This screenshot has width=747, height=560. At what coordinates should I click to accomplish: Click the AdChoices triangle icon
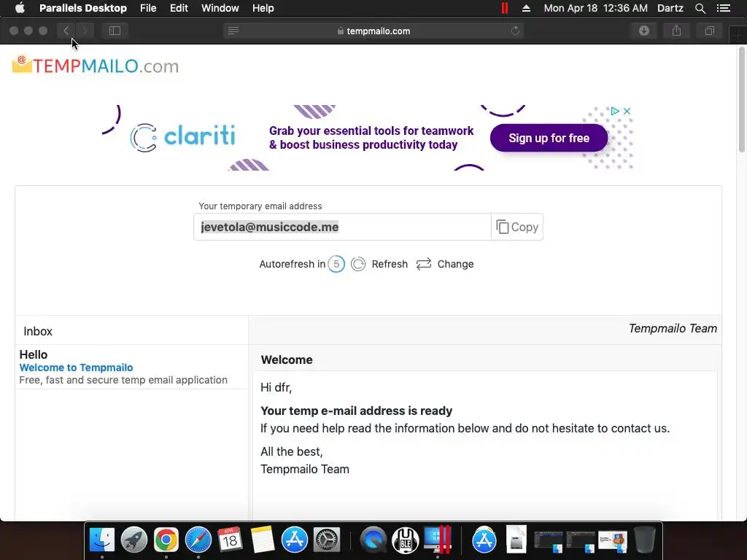point(614,111)
